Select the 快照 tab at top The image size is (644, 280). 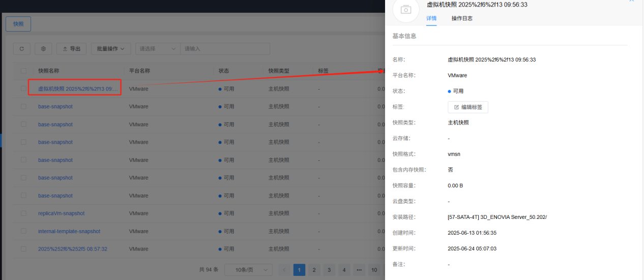18,24
